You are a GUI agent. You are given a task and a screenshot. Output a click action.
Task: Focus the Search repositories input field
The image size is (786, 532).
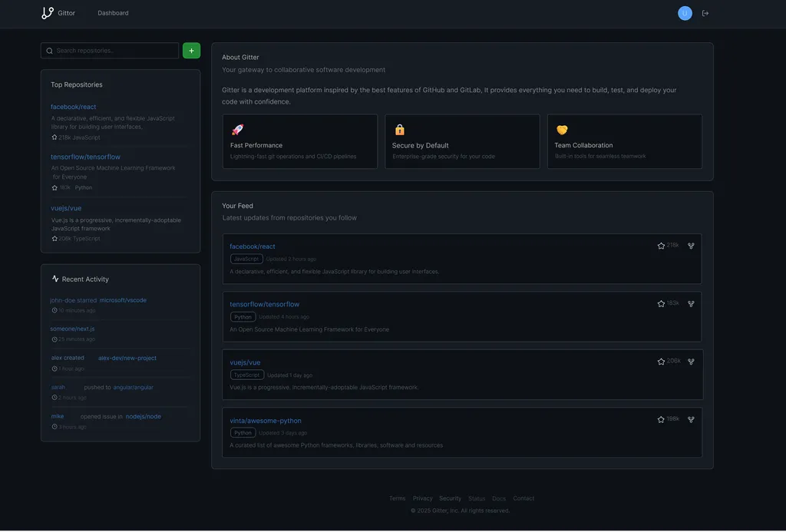click(115, 51)
